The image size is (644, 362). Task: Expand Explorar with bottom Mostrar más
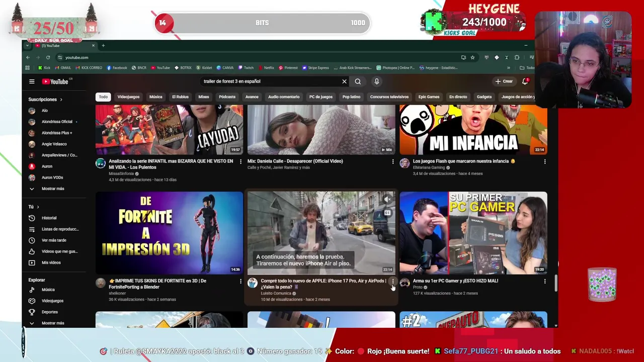[53, 323]
